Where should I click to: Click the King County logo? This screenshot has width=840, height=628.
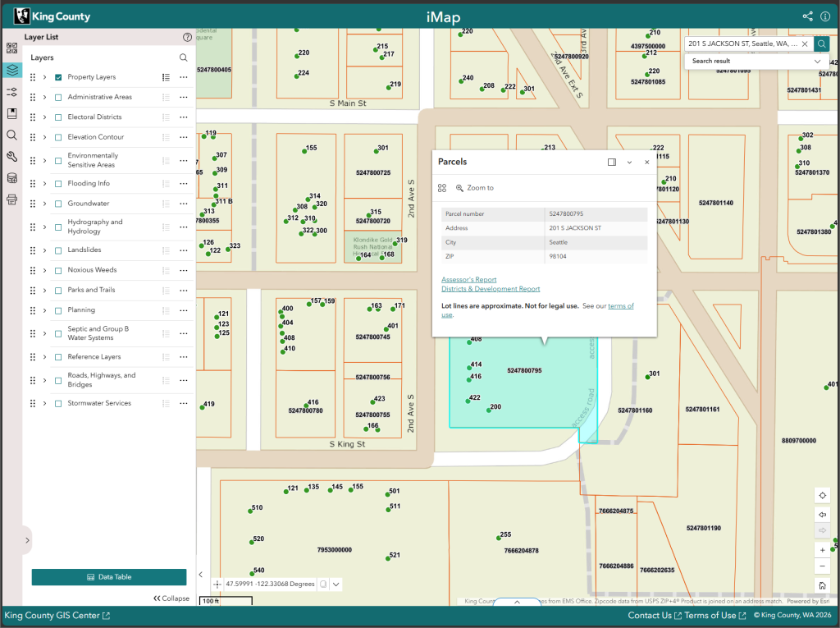[x=52, y=16]
